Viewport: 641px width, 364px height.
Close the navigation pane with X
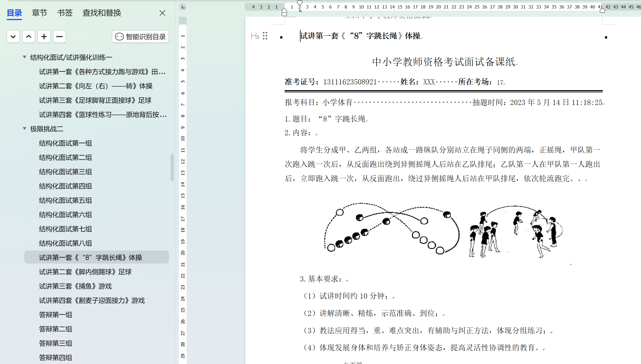(x=162, y=13)
